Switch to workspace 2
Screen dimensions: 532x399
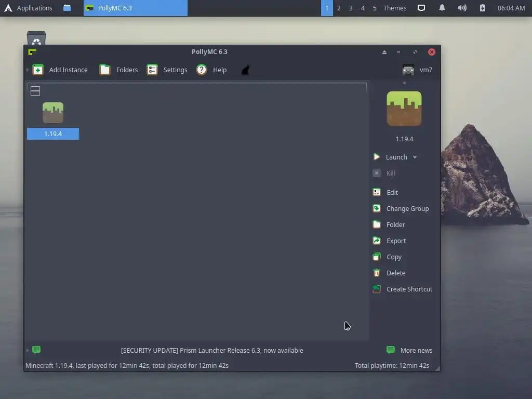click(339, 8)
